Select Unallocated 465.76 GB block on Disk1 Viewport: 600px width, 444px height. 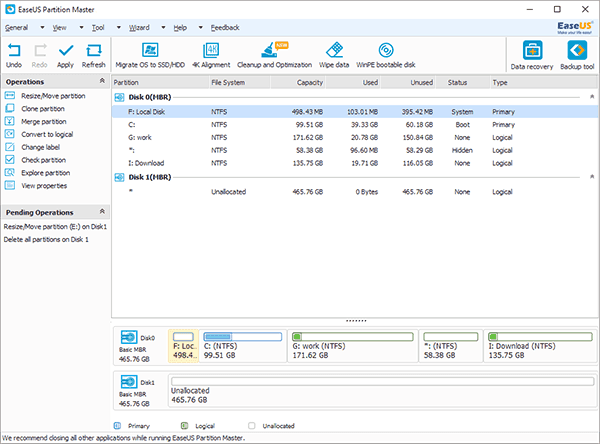(382, 390)
